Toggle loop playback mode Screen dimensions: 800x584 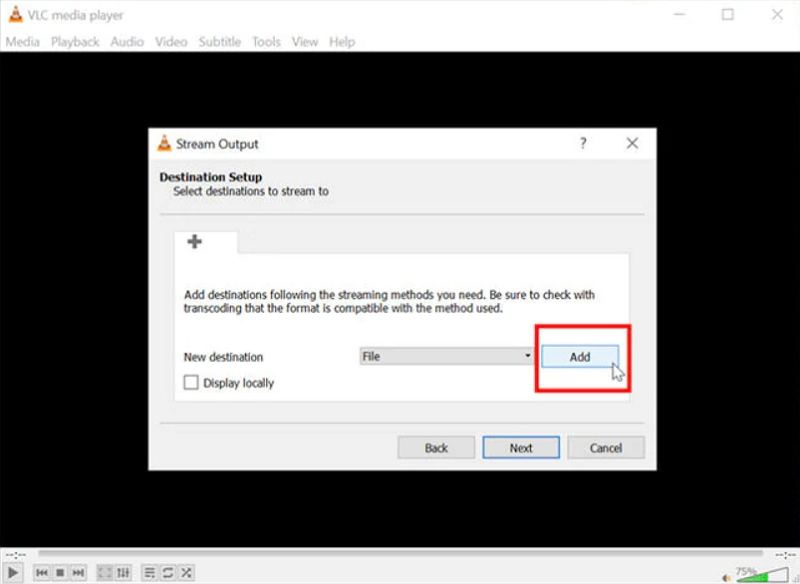pyautogui.click(x=167, y=572)
